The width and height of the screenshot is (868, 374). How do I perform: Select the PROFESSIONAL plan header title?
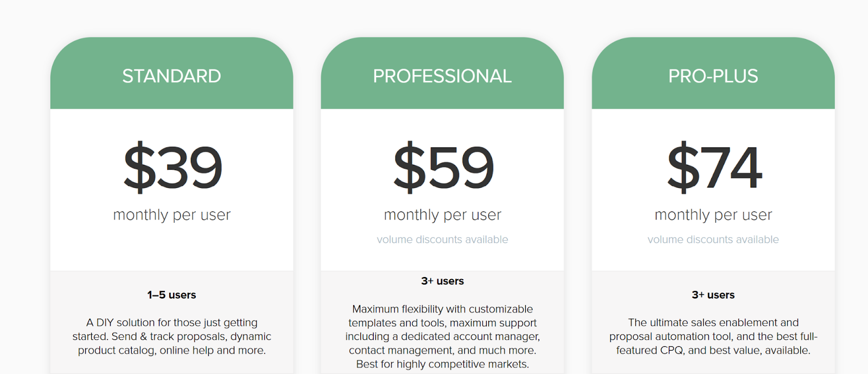point(442,76)
